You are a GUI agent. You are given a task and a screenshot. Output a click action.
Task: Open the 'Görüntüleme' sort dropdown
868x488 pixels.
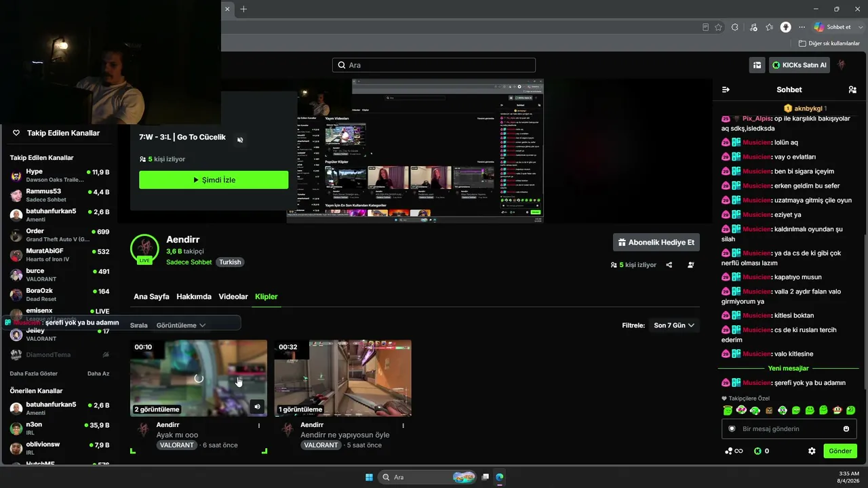coord(180,325)
